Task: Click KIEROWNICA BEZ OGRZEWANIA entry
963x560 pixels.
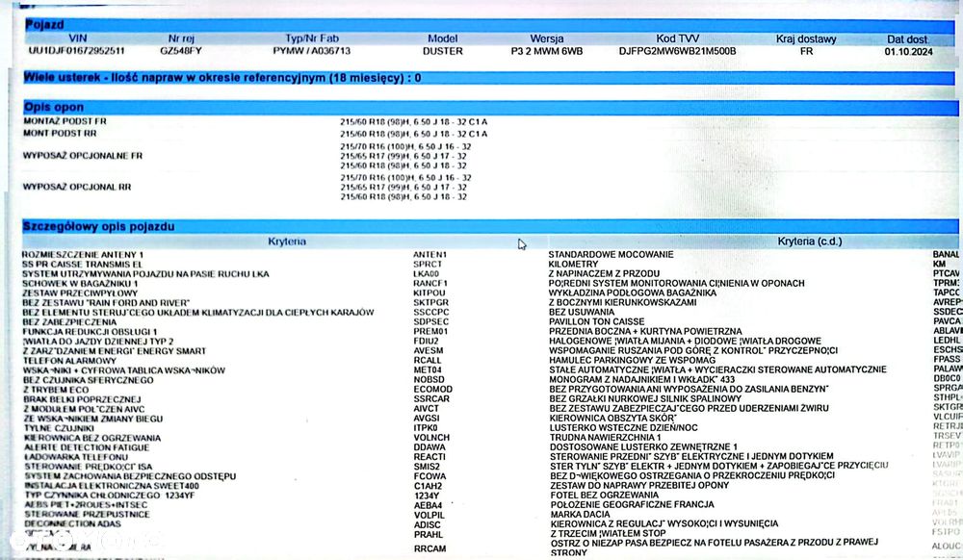Action: [x=92, y=438]
